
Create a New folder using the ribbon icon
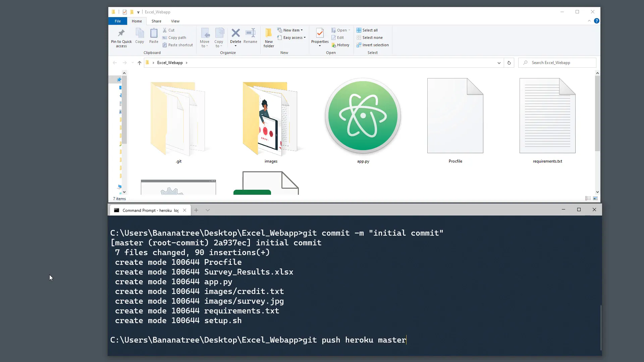[x=268, y=34]
